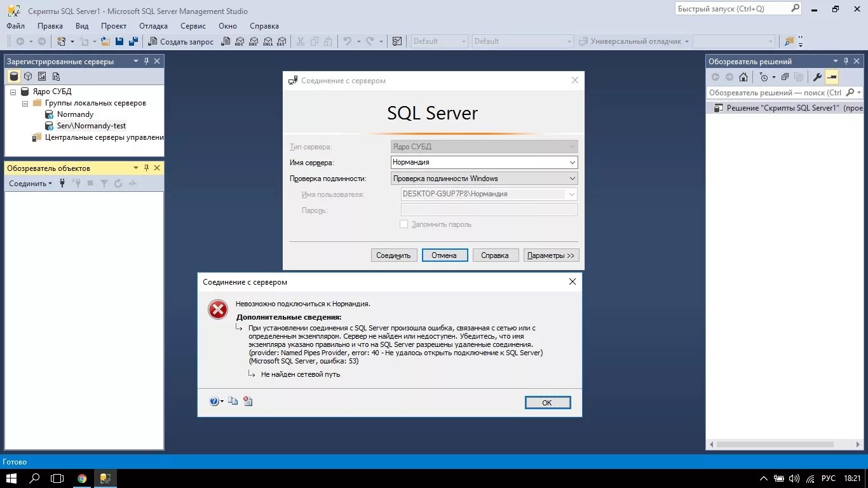Select Reporting Services icon in Registered Servers
This screenshot has width=868, height=488.
42,76
